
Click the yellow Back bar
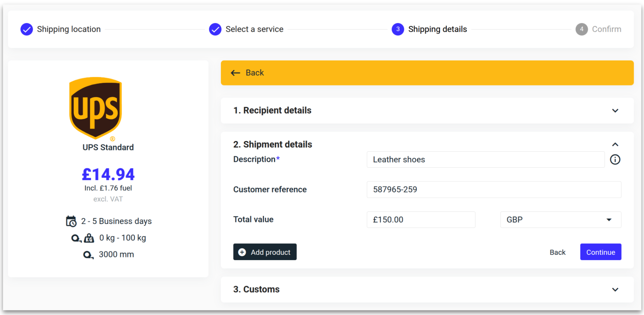(427, 73)
